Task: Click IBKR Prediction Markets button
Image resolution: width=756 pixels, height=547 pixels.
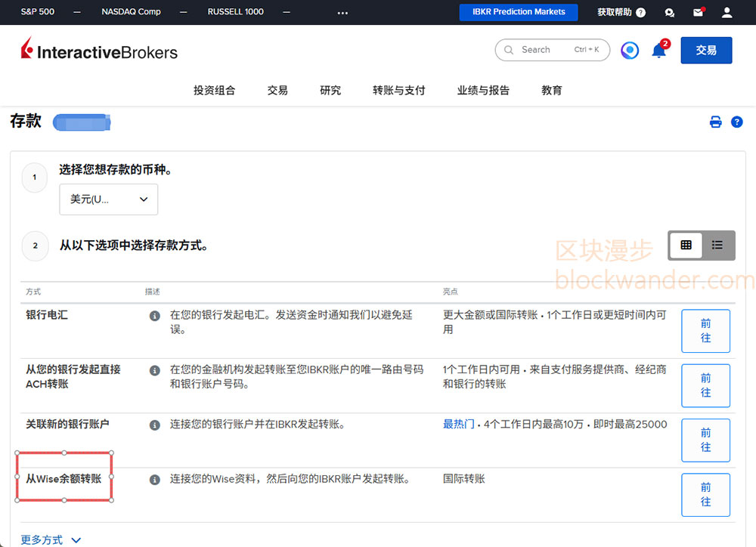Action: point(519,12)
